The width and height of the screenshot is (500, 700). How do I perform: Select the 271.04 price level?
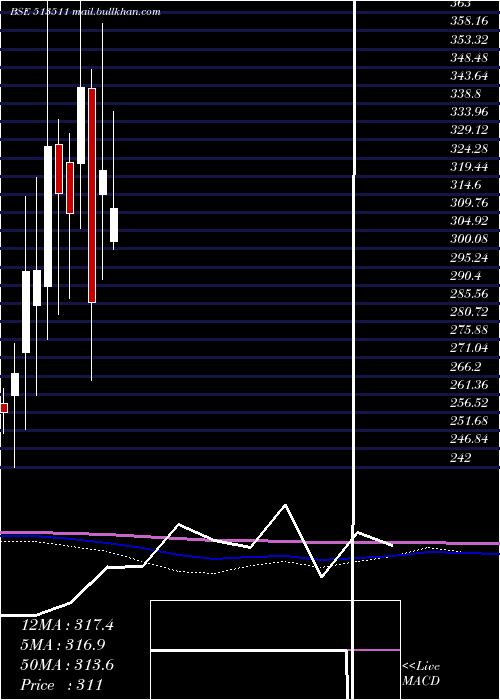[468, 348]
